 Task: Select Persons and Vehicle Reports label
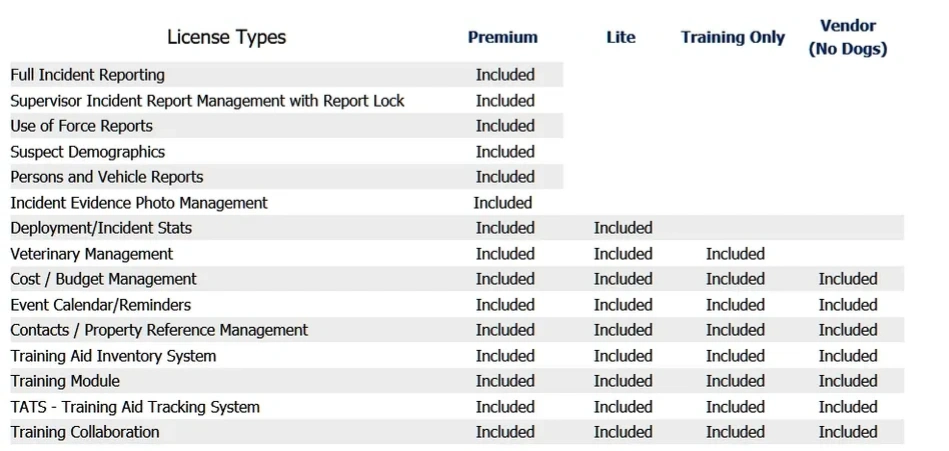107,177
